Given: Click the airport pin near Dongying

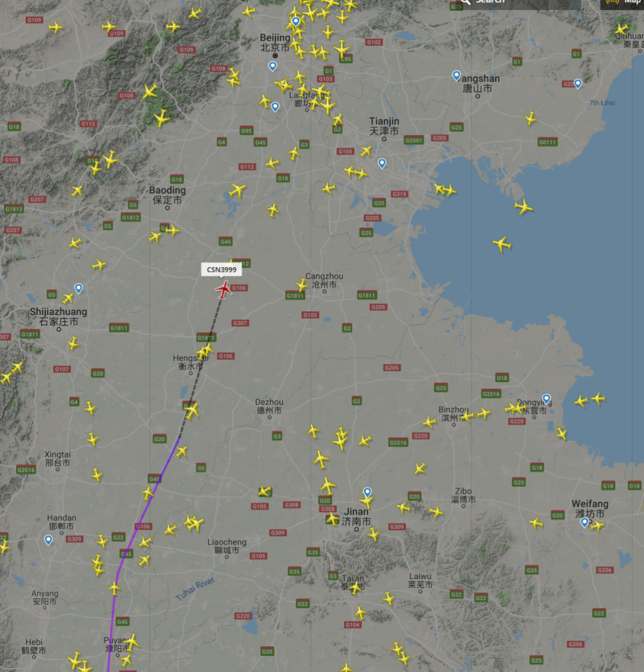Looking at the screenshot, I should click(x=546, y=399).
